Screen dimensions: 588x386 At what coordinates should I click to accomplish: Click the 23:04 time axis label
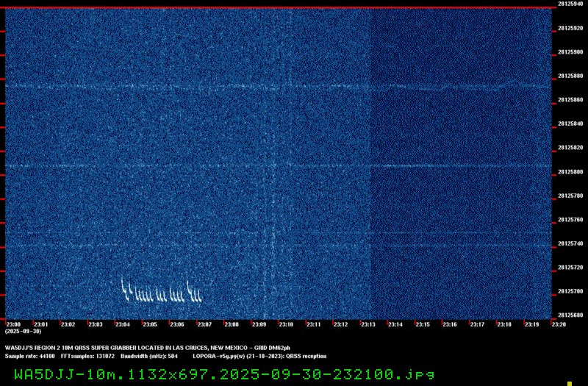point(123,324)
